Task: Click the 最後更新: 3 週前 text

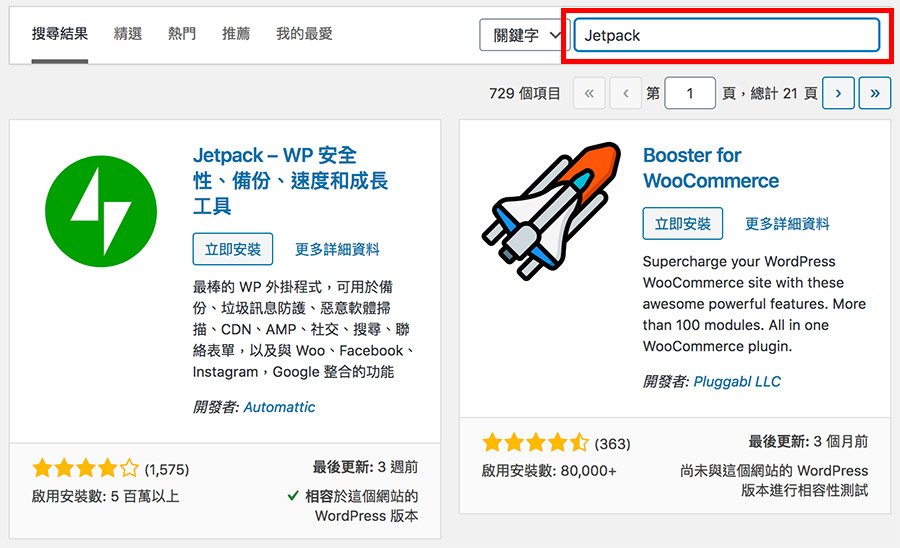Action: (x=365, y=467)
